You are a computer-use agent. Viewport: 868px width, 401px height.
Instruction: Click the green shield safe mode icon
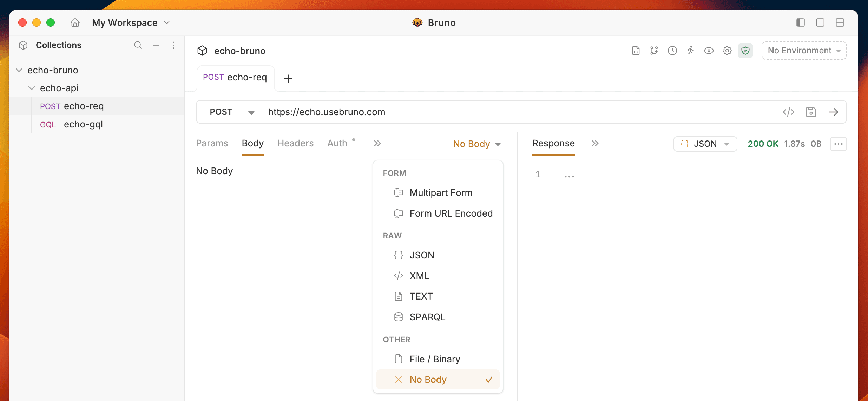tap(745, 51)
